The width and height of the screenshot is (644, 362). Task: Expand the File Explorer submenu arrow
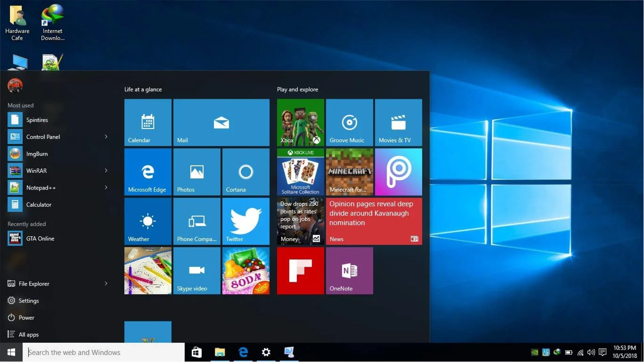point(106,284)
